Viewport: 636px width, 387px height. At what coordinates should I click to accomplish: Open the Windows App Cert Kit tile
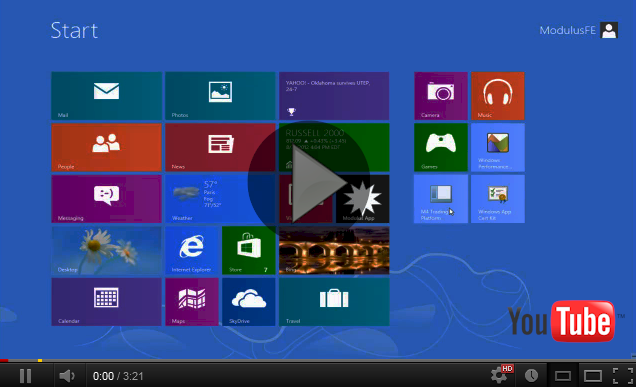498,199
